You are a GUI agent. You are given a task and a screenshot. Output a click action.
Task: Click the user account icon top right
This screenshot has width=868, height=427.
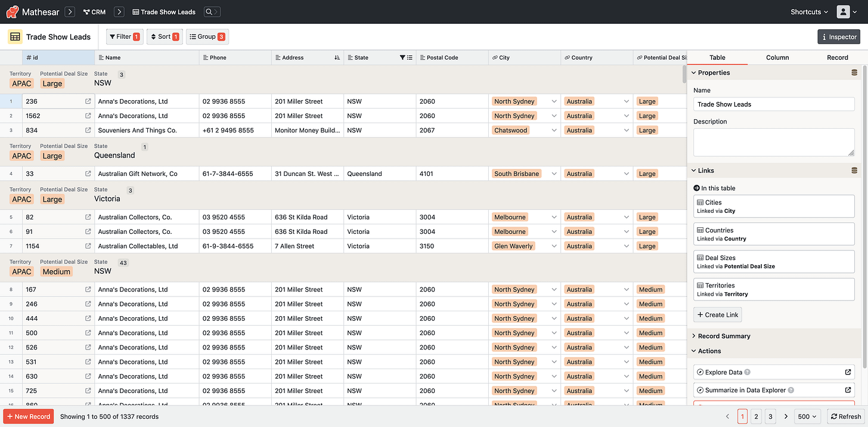tap(844, 11)
